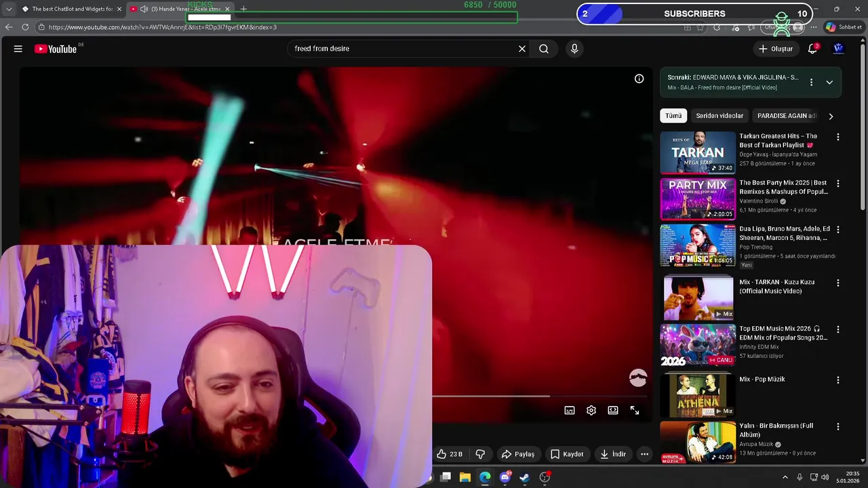Open Microsoft Edge from the taskbar
The image size is (868, 488).
[485, 477]
